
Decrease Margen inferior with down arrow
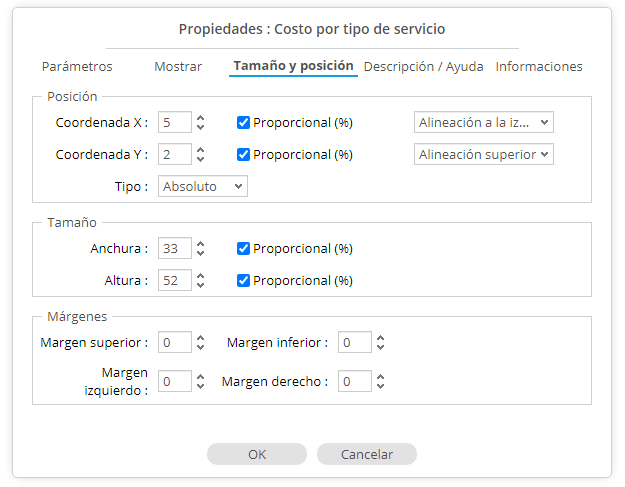(380, 348)
